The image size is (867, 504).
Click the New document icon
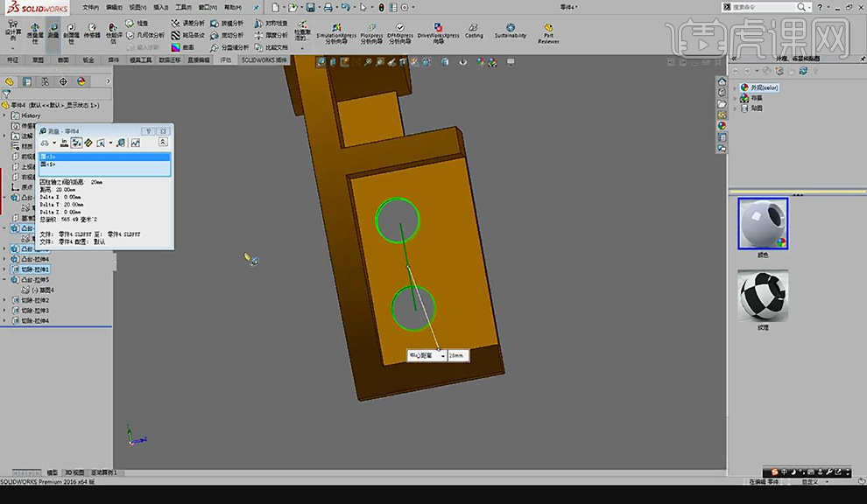[275, 7]
